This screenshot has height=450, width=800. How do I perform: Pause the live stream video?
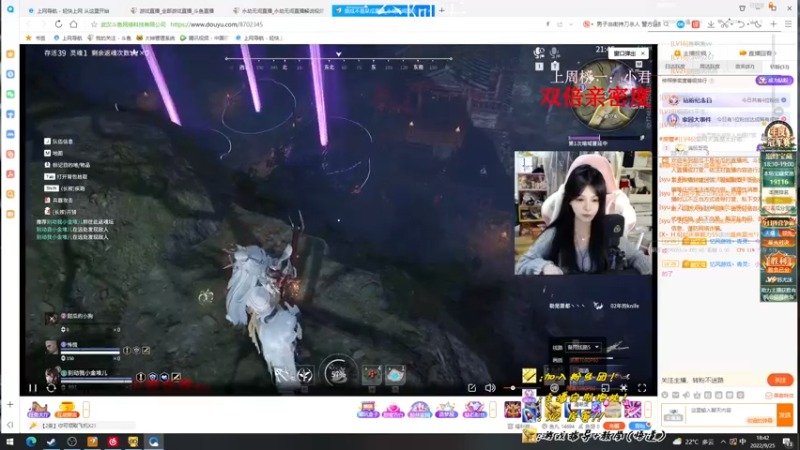click(x=33, y=388)
